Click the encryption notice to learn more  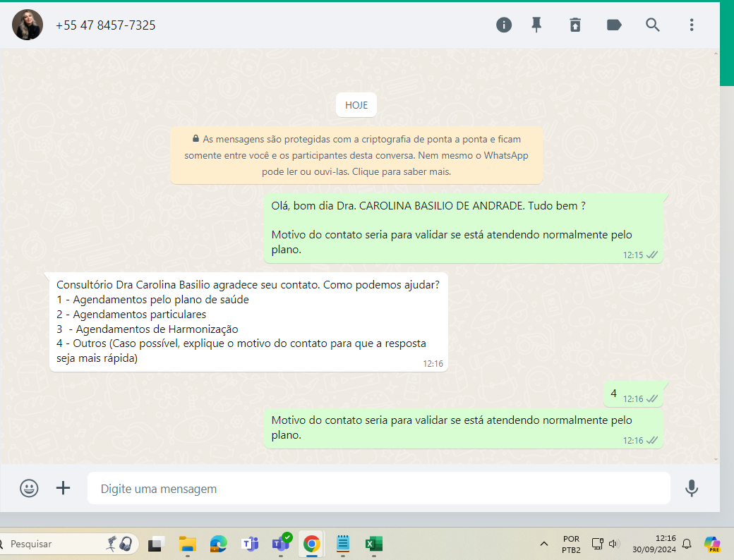[x=356, y=155]
